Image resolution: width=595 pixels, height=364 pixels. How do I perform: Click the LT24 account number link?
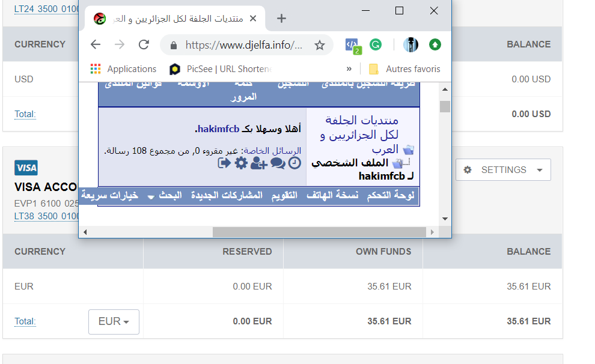point(46,9)
